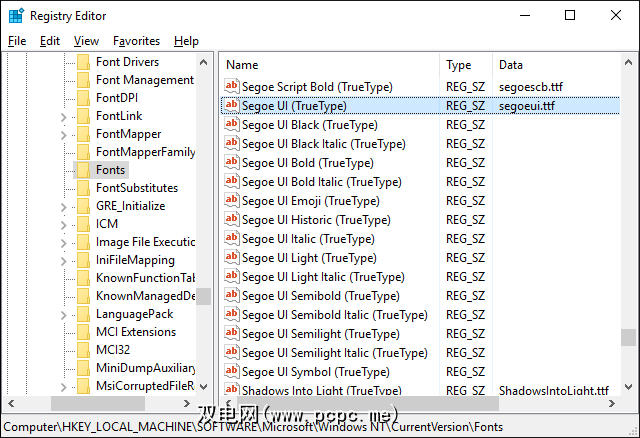Image resolution: width=640 pixels, height=438 pixels.
Task: Click the icon for Segoe UI Light Italic
Action: (231, 276)
